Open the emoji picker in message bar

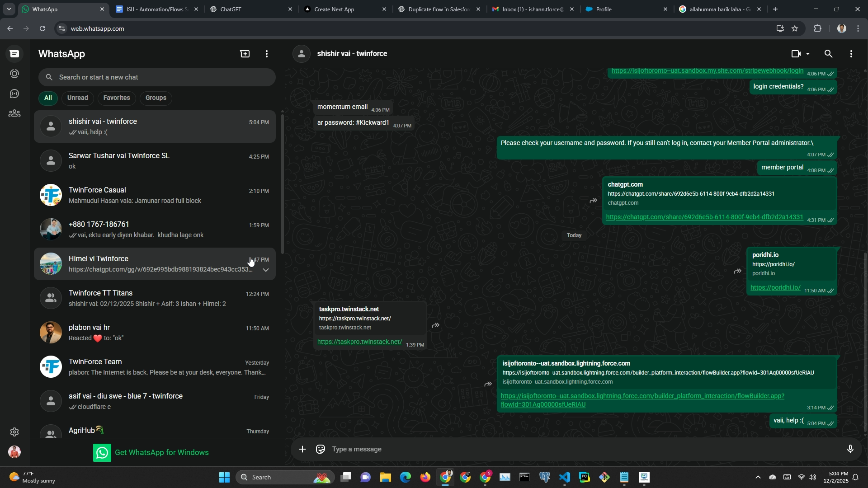[x=321, y=449]
